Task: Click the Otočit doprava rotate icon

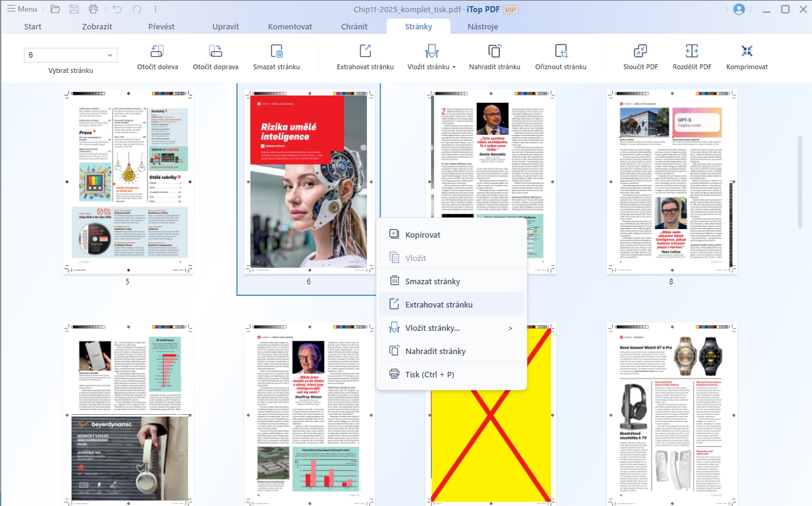Action: coord(216,51)
